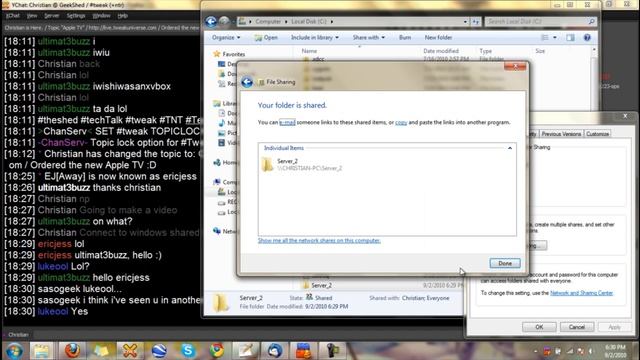Viewport: 640px width, 360px height.
Task: Open the Windows Start orb
Action: [14, 351]
